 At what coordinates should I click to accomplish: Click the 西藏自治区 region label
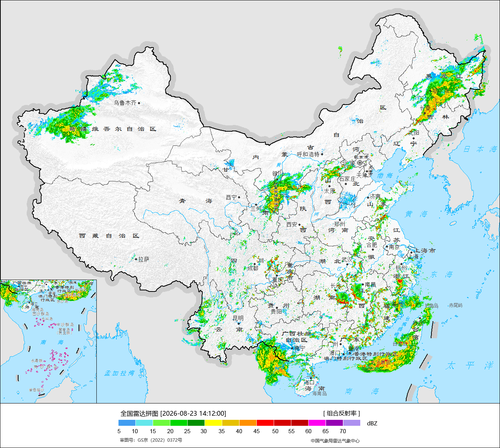tap(109, 236)
